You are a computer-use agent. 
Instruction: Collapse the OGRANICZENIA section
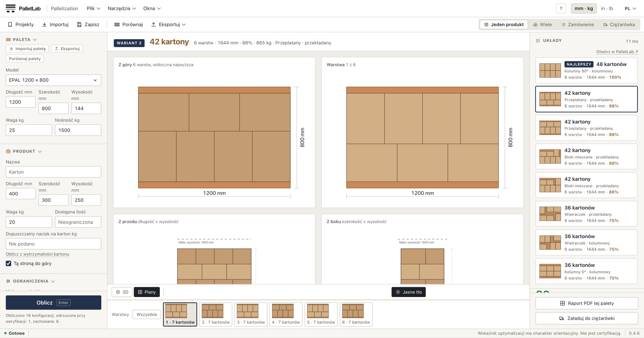[30, 281]
